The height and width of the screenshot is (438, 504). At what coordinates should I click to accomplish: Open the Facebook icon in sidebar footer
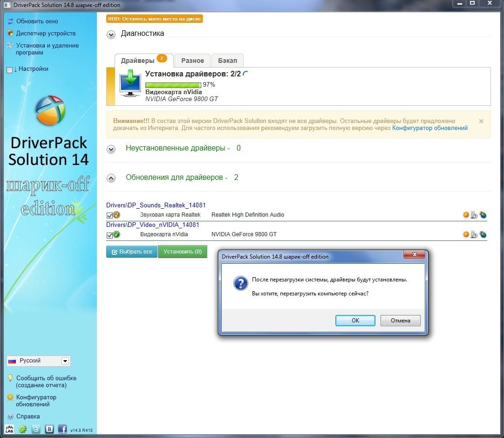click(x=62, y=429)
